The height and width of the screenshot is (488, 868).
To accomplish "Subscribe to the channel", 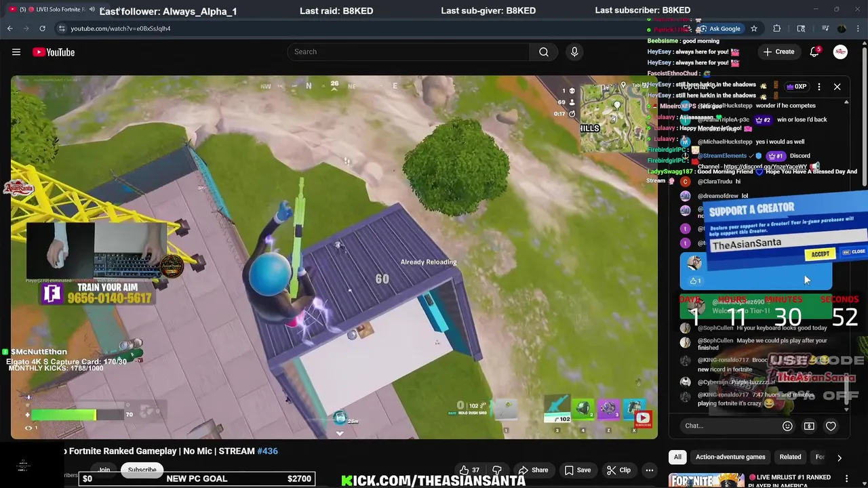I will point(142,470).
